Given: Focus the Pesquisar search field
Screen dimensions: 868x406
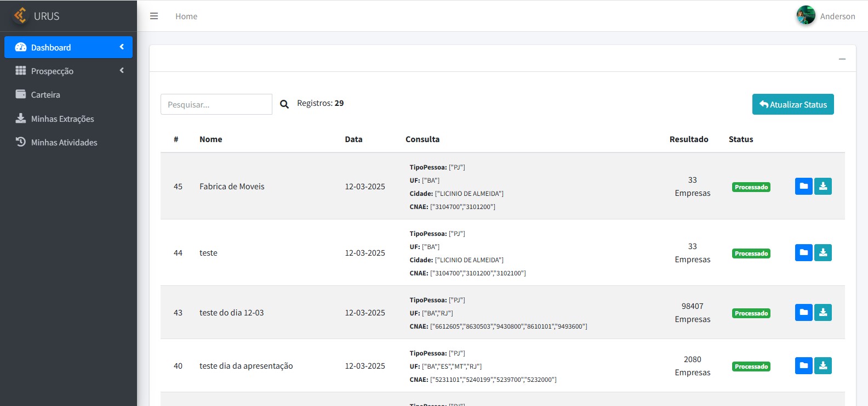Looking at the screenshot, I should [216, 104].
